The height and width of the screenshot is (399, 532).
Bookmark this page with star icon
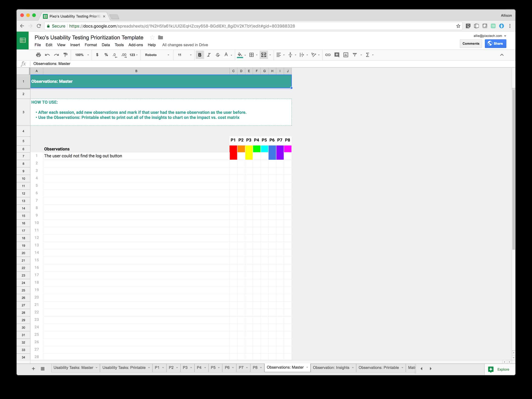tap(458, 26)
